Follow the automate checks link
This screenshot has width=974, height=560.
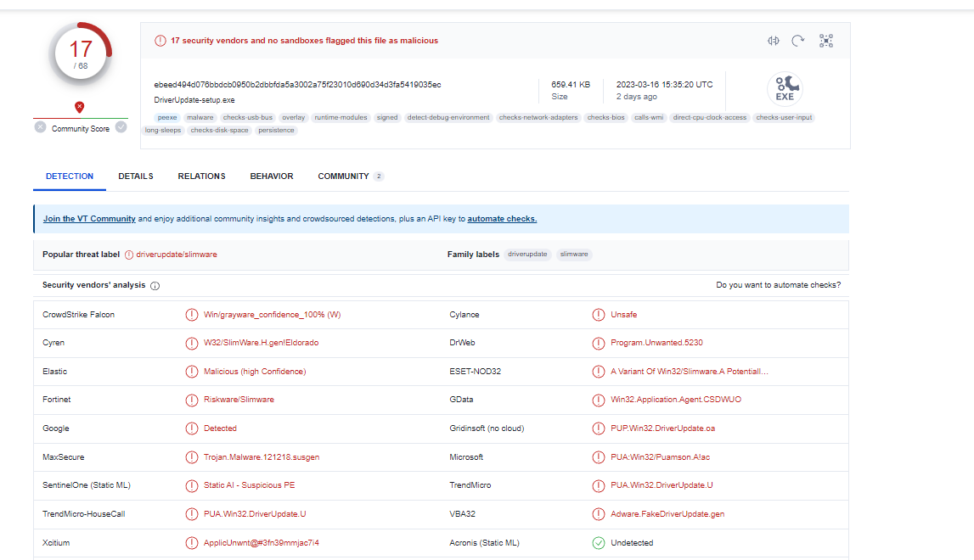coord(502,219)
